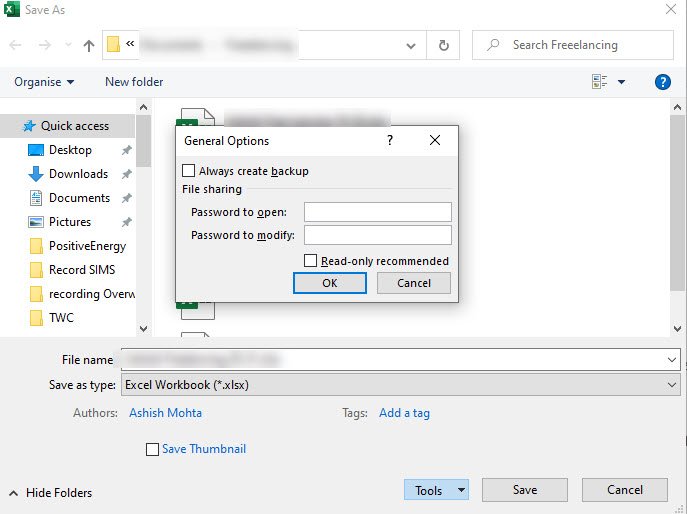Screen dimensions: 687x514
Task: Click file list scroll up arrow
Action: (x=677, y=107)
